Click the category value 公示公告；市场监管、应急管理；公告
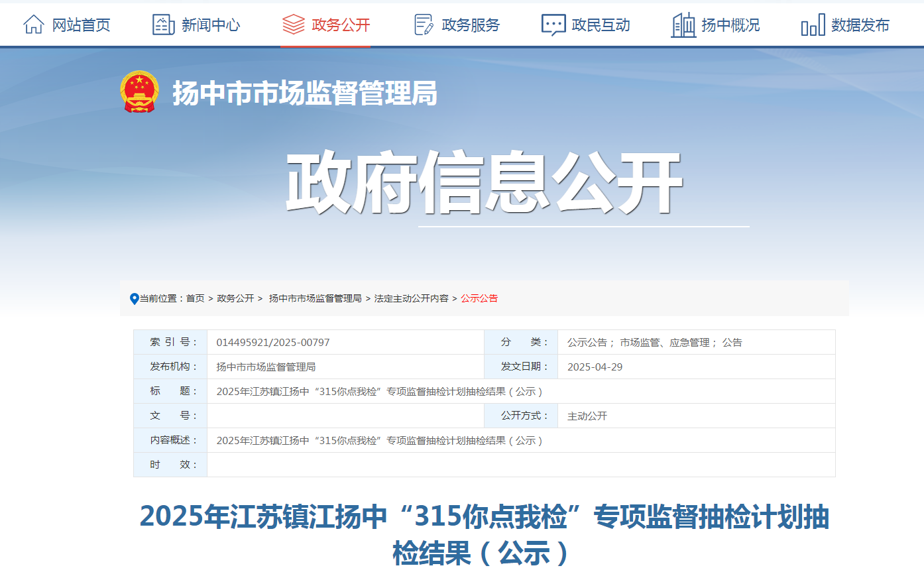924x580 pixels. (654, 343)
